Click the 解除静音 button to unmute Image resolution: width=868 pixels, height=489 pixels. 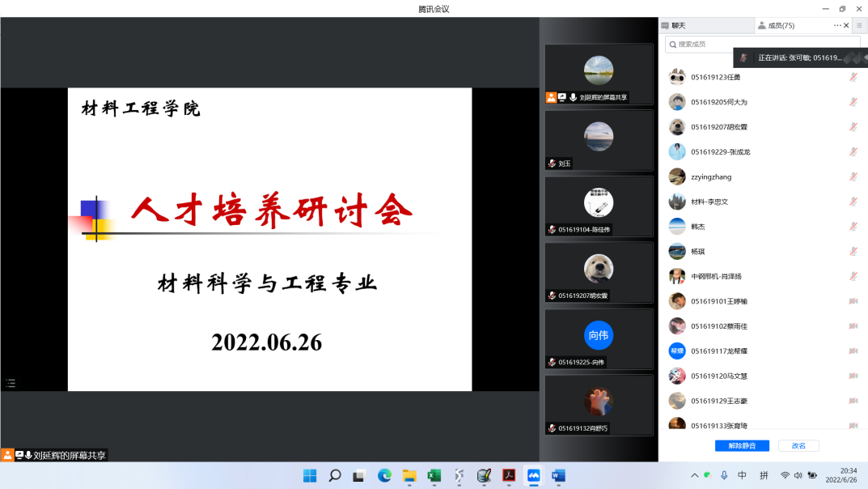(x=742, y=446)
